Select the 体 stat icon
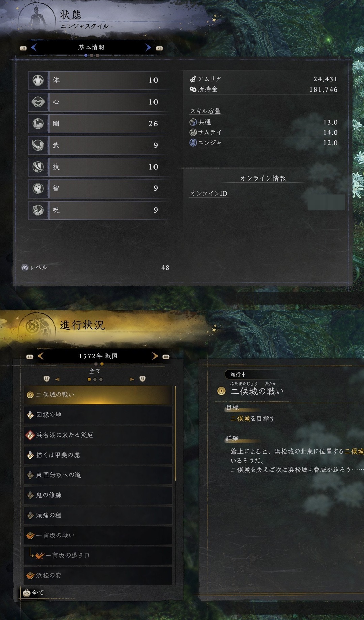This screenshot has width=364, height=620. pyautogui.click(x=38, y=80)
